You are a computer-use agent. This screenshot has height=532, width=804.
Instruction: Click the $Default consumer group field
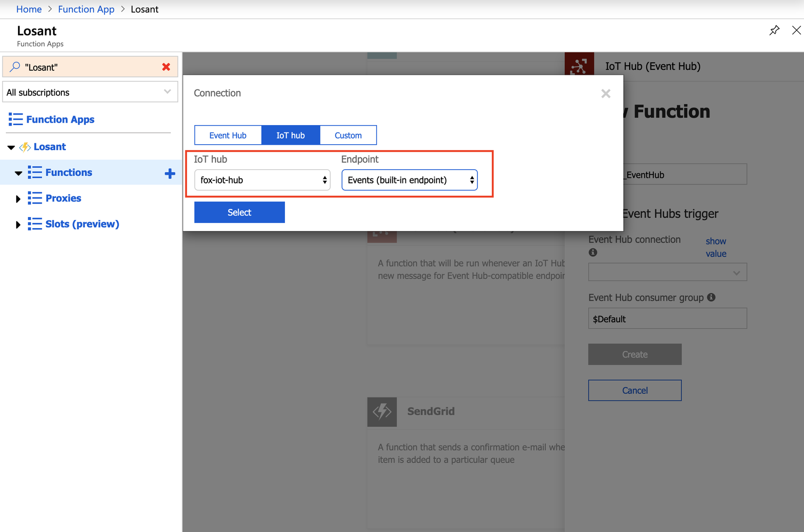[667, 318]
